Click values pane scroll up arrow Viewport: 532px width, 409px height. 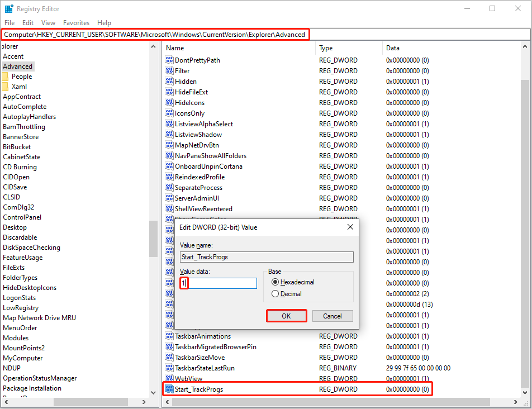click(x=525, y=46)
